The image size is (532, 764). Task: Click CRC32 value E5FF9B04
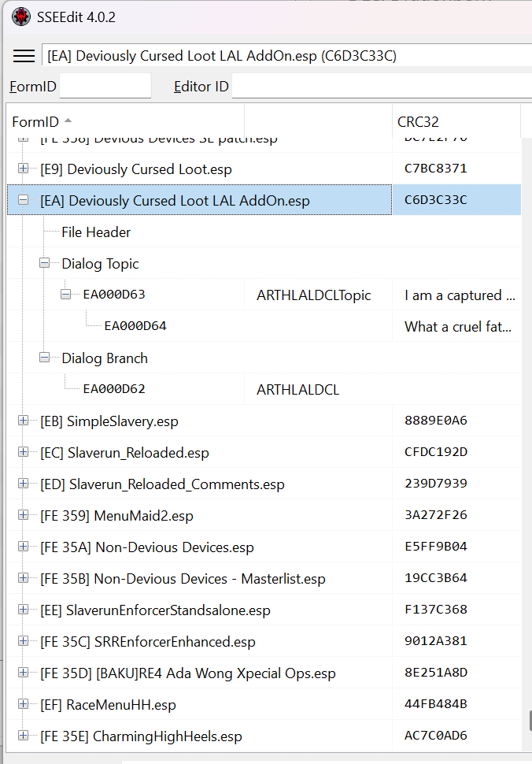click(x=436, y=546)
